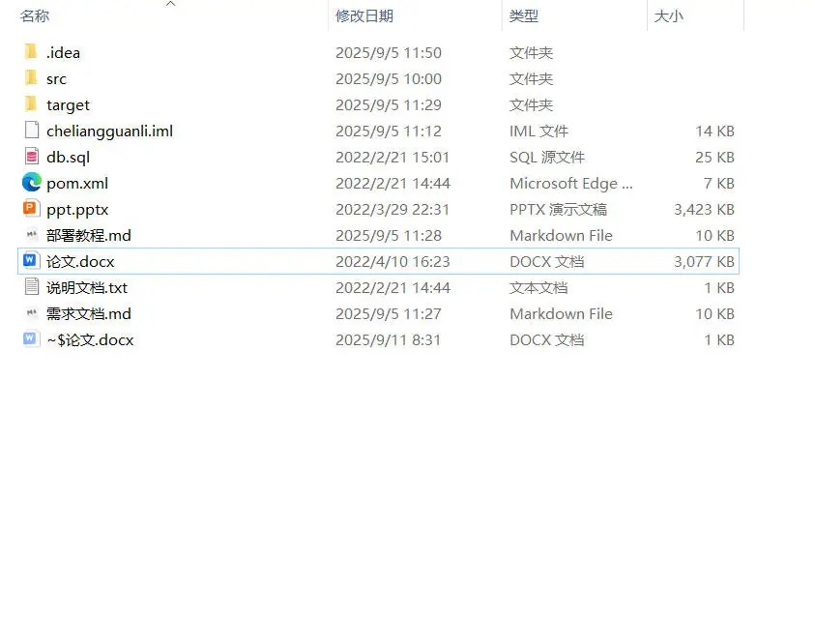Select the file name target
This screenshot has height=644, width=814.
pos(68,104)
